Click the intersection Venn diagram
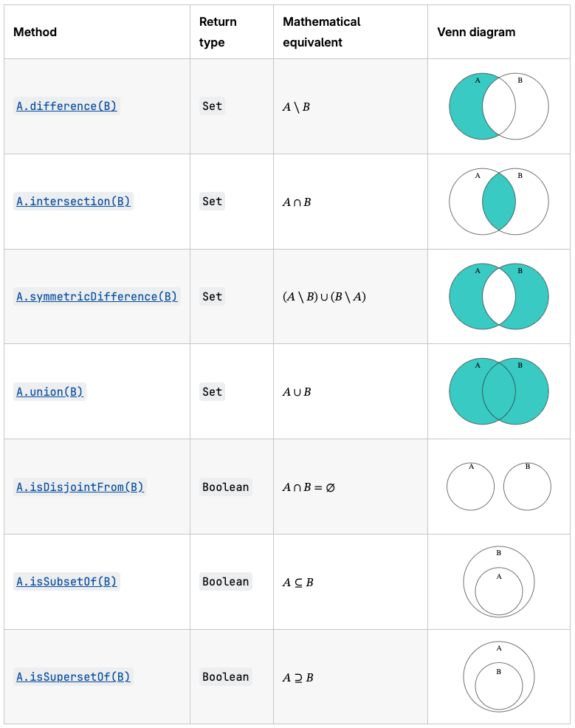Image resolution: width=575 pixels, height=728 pixels. [498, 202]
